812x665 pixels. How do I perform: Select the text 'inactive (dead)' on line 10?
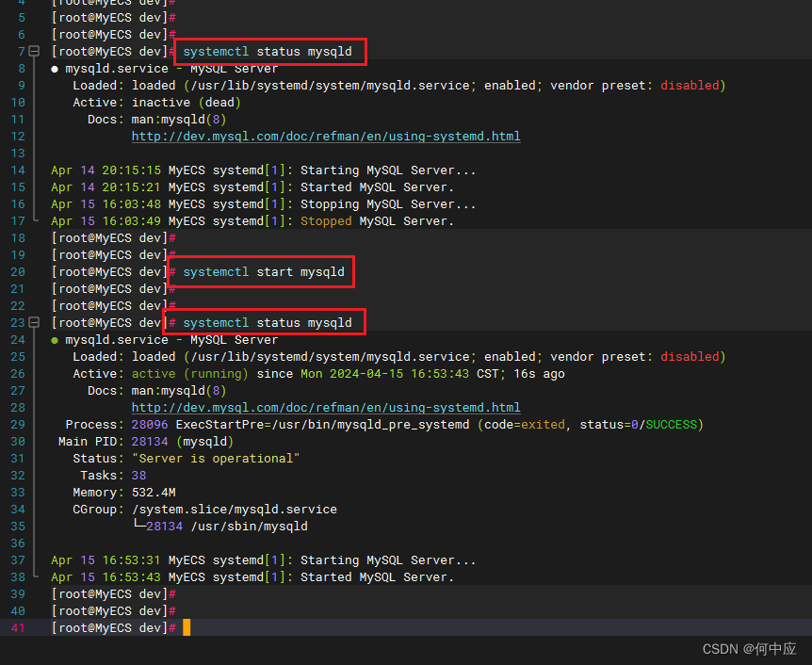[186, 103]
